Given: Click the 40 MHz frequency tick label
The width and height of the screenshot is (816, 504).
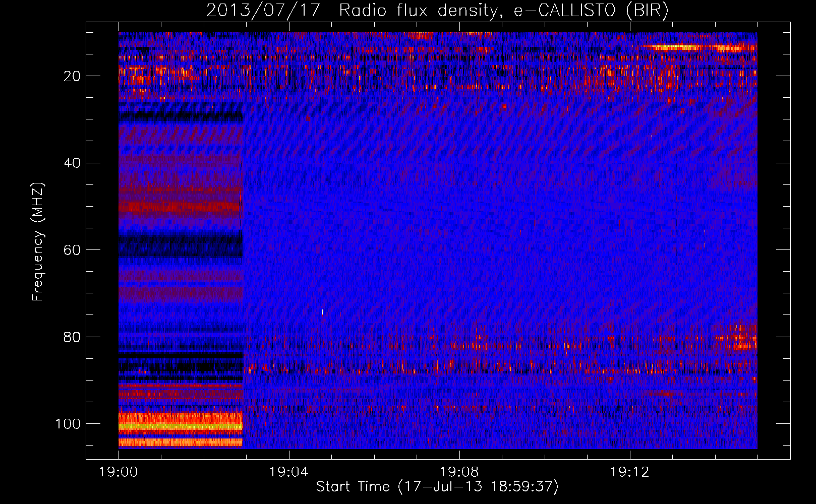Looking at the screenshot, I should coord(72,163).
